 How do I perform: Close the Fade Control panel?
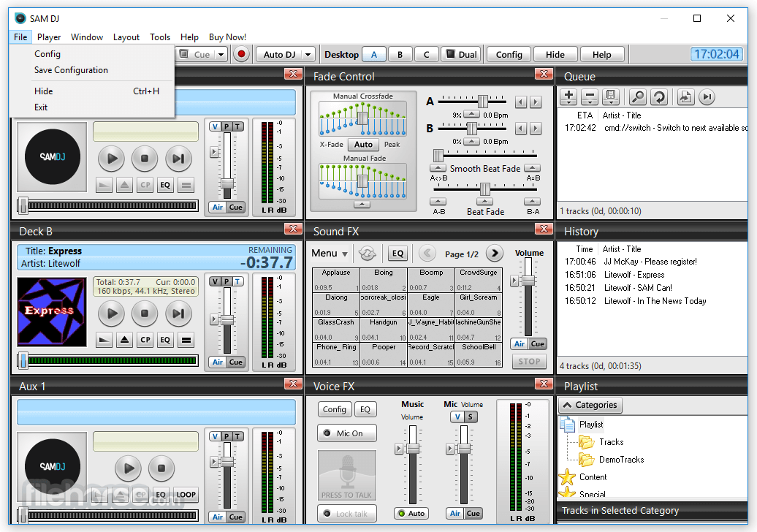click(544, 74)
